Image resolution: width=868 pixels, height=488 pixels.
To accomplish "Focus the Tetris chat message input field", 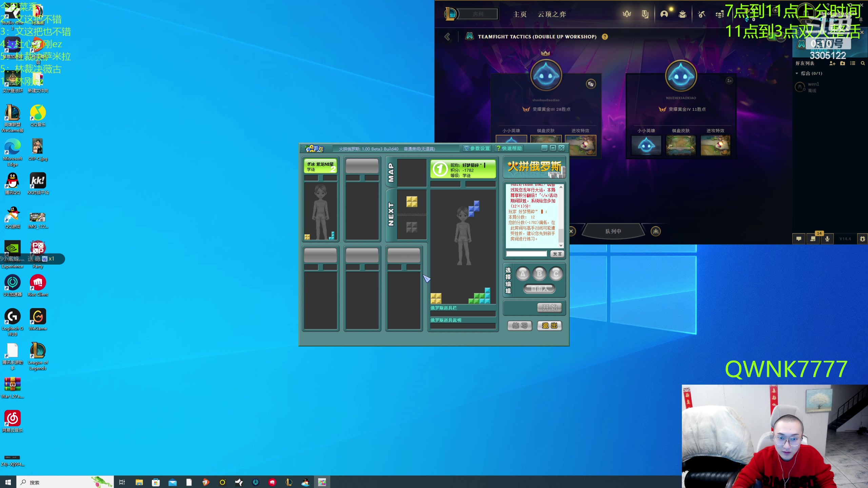I will point(527,254).
